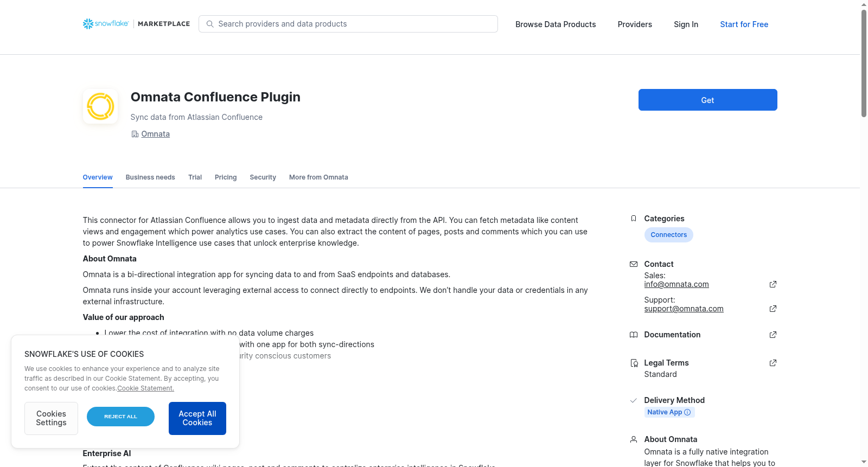Click the Snowflake logo in the header
This screenshot has width=868, height=467.
(x=106, y=24)
